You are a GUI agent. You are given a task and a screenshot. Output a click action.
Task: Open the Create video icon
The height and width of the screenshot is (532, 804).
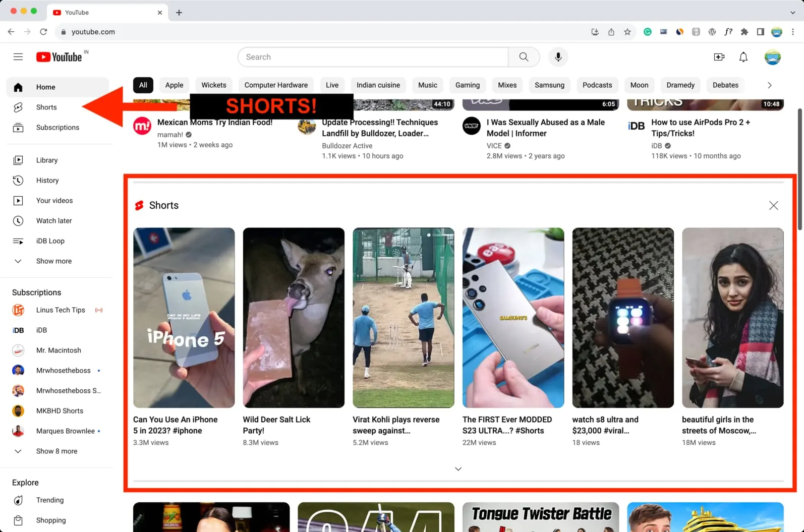[x=719, y=57]
